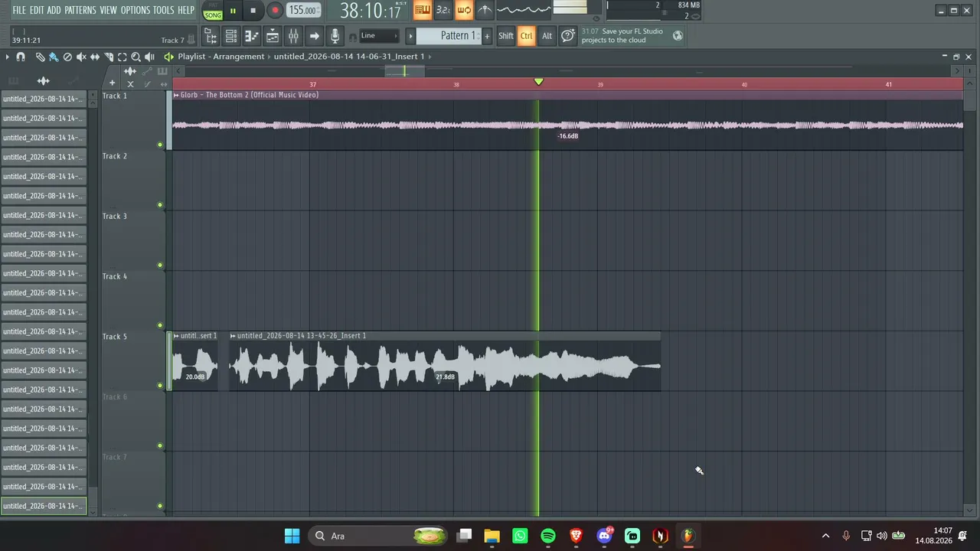The image size is (980, 551).
Task: Select the Draw pencil tool in playlist
Action: (x=40, y=57)
